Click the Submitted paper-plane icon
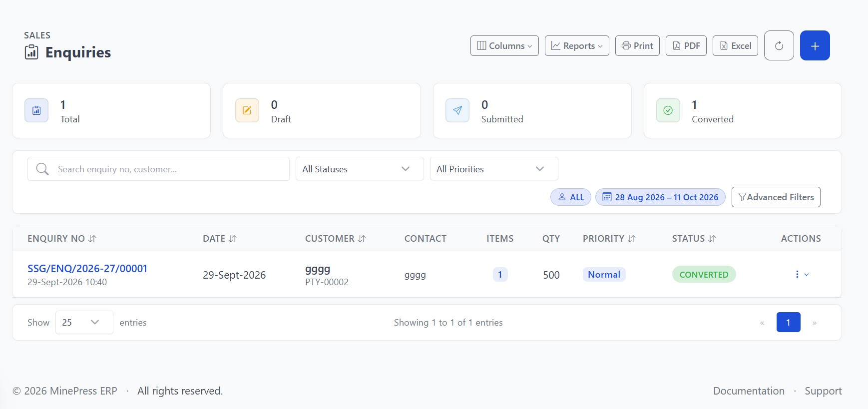Screen dimensions: 868x409 457,110
